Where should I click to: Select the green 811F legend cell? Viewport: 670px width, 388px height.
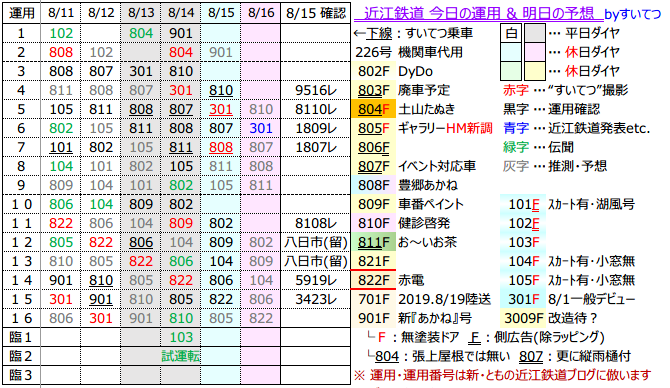coord(373,242)
